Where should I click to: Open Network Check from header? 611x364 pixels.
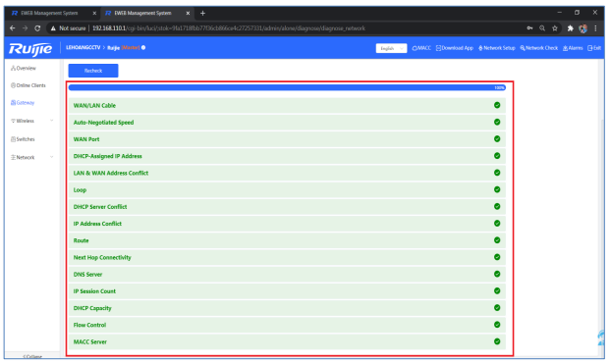pos(539,48)
